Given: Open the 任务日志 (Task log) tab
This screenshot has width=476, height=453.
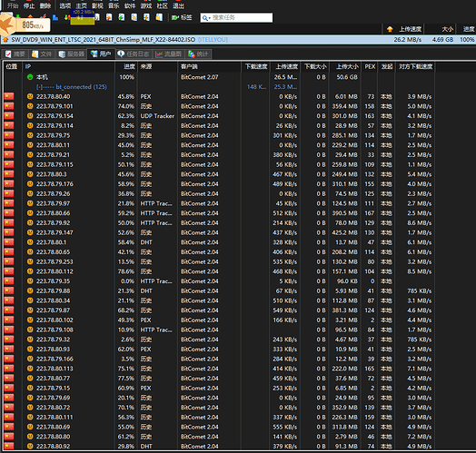Looking at the screenshot, I should (x=134, y=54).
